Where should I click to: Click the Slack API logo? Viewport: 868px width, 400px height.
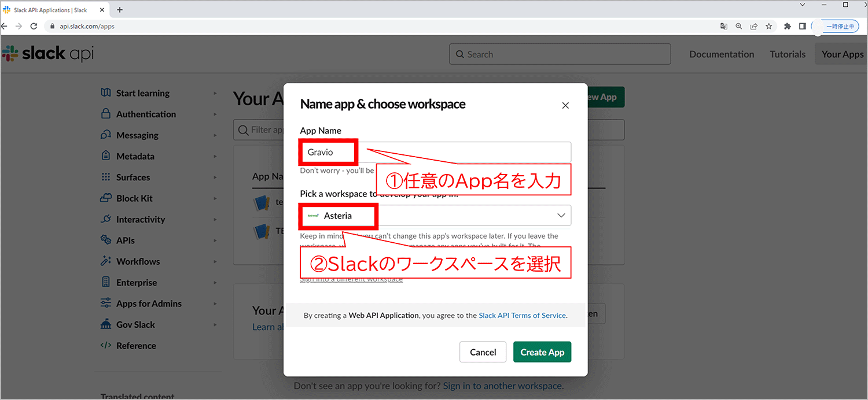click(47, 54)
